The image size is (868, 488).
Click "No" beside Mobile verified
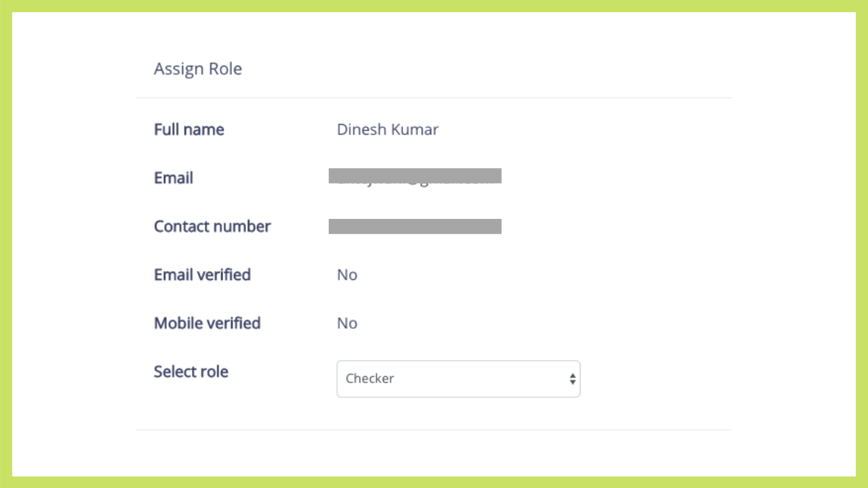pos(347,323)
